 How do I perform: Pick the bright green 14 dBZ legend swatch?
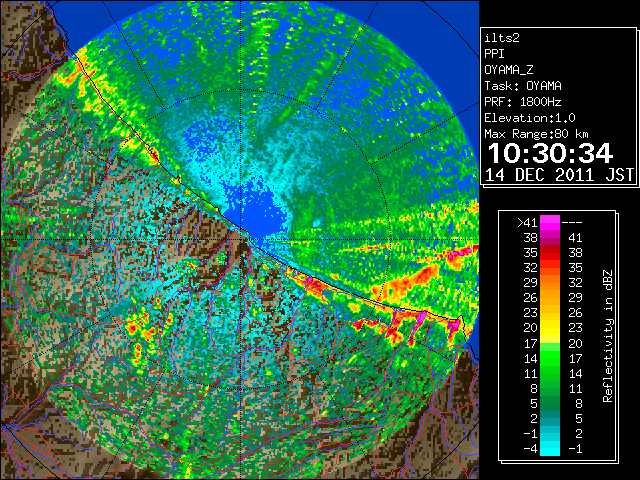coord(550,358)
